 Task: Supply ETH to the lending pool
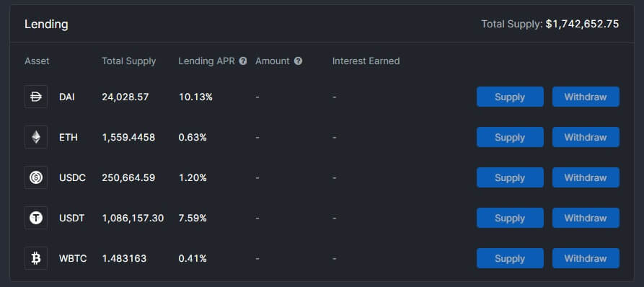(510, 137)
